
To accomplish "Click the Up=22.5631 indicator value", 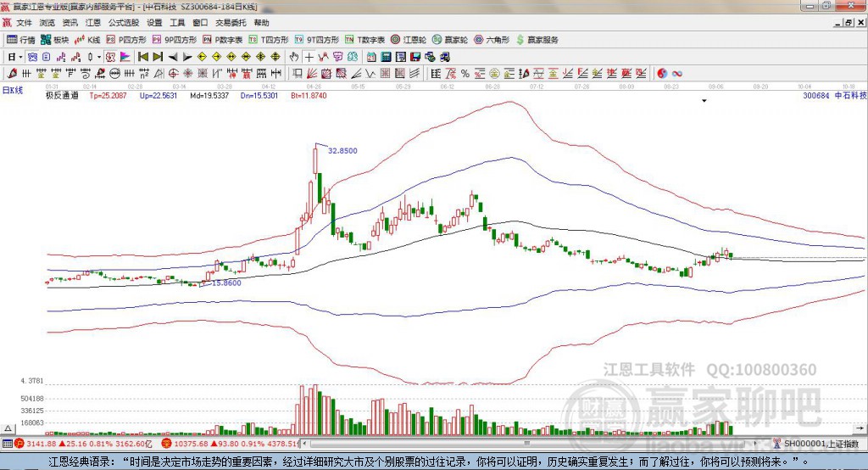I will click(x=159, y=95).
